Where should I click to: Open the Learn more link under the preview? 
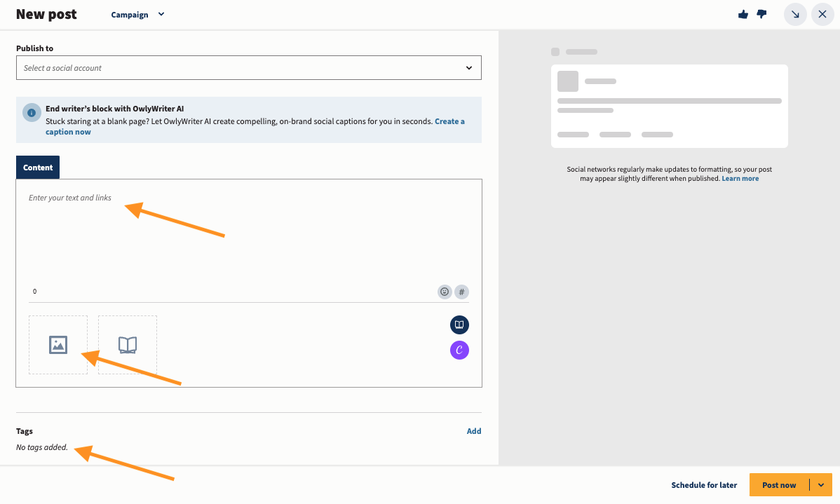[x=740, y=179]
